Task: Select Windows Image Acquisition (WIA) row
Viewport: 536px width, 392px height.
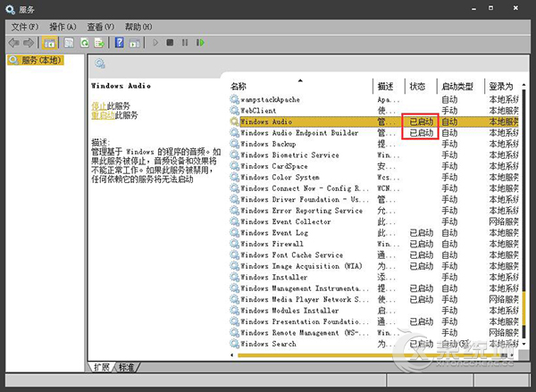Action: coord(374,266)
